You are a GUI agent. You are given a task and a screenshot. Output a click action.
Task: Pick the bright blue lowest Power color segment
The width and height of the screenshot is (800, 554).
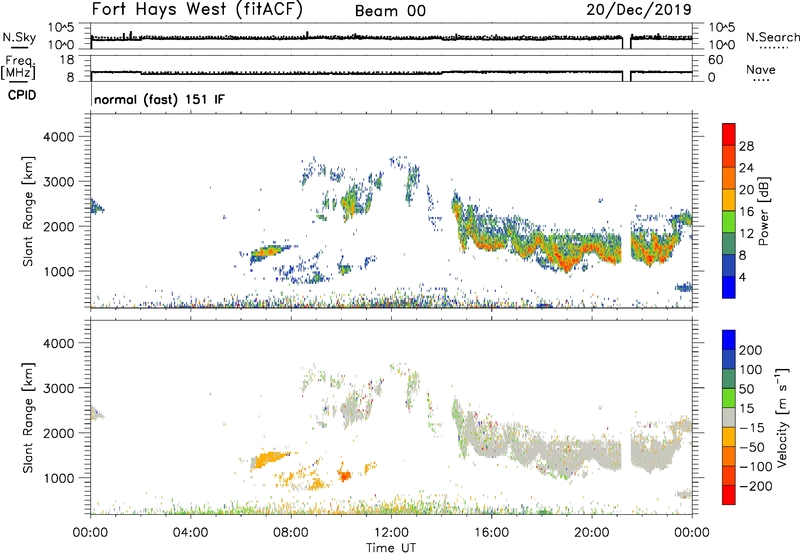[x=729, y=287]
